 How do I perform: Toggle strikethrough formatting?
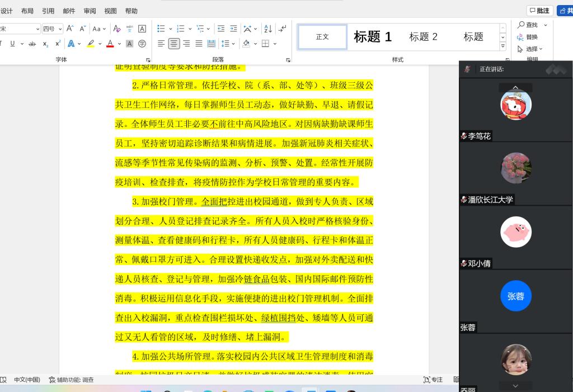click(x=32, y=44)
